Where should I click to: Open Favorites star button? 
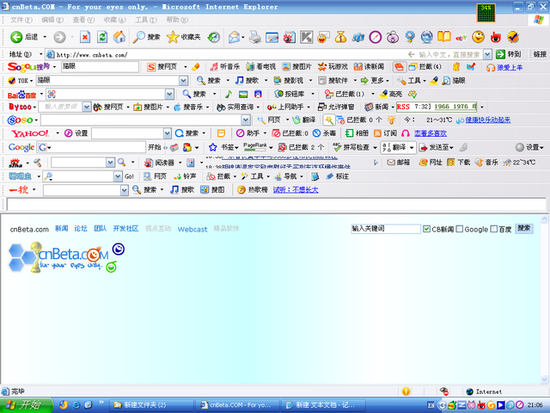(183, 37)
